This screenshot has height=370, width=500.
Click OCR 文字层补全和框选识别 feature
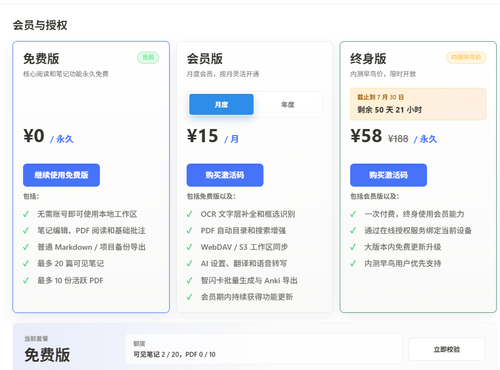248,214
